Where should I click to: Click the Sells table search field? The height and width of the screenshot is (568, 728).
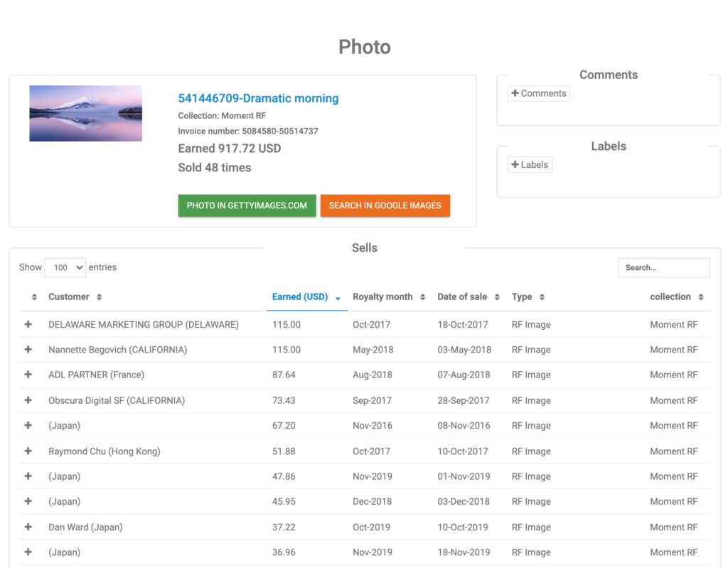663,267
